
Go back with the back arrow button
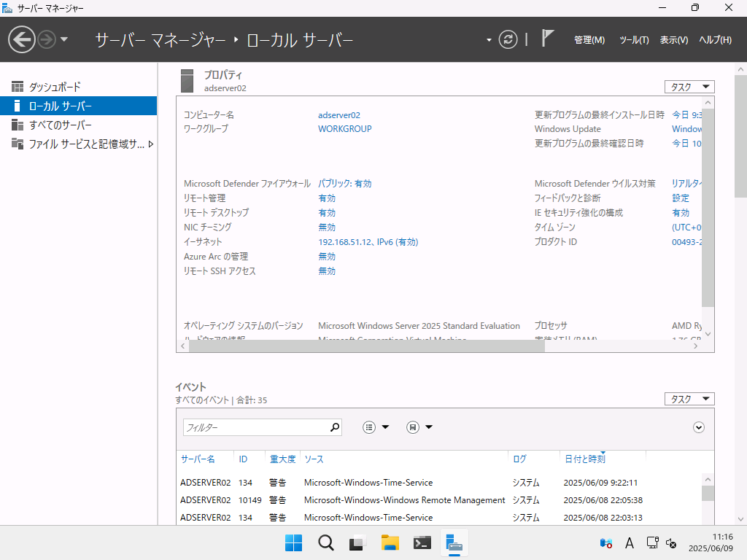[x=21, y=39]
